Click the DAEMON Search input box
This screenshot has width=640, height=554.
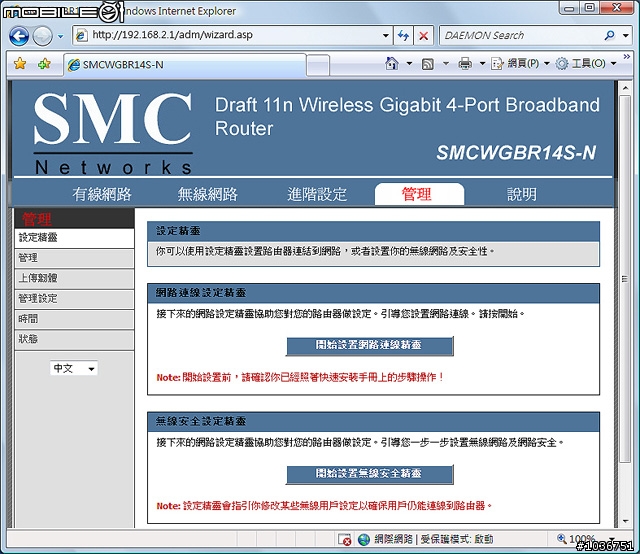click(520, 36)
